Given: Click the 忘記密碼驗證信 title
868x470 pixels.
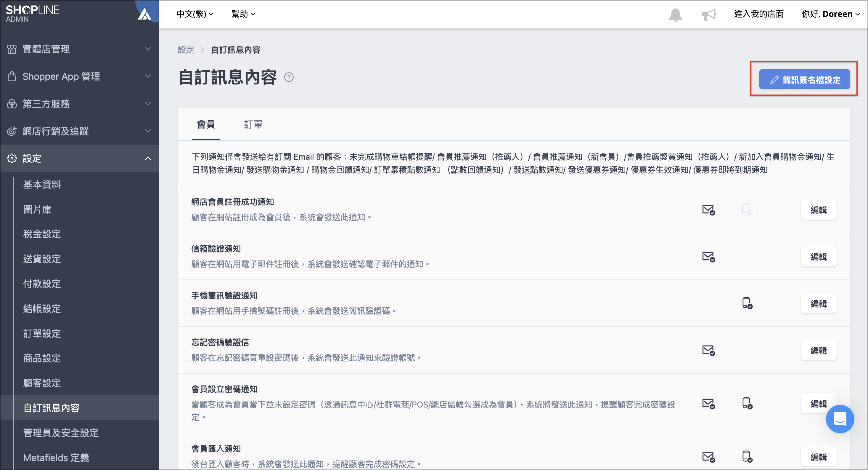Looking at the screenshot, I should [220, 343].
